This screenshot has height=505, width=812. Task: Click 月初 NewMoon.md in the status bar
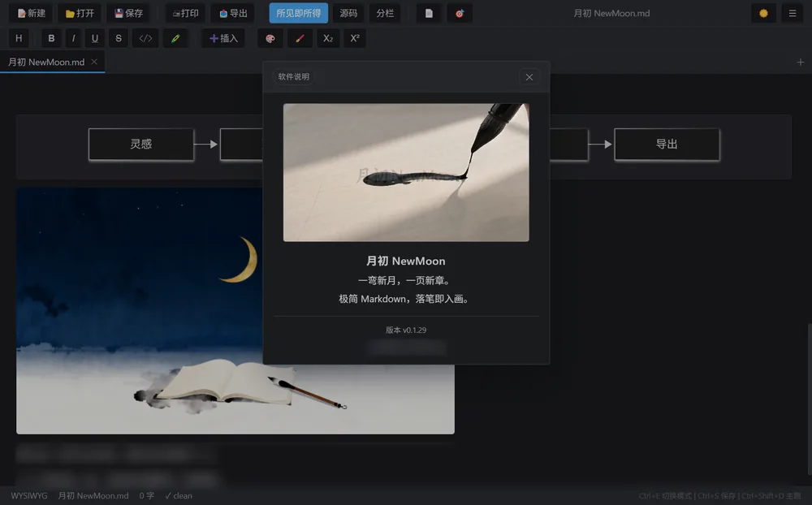(93, 496)
